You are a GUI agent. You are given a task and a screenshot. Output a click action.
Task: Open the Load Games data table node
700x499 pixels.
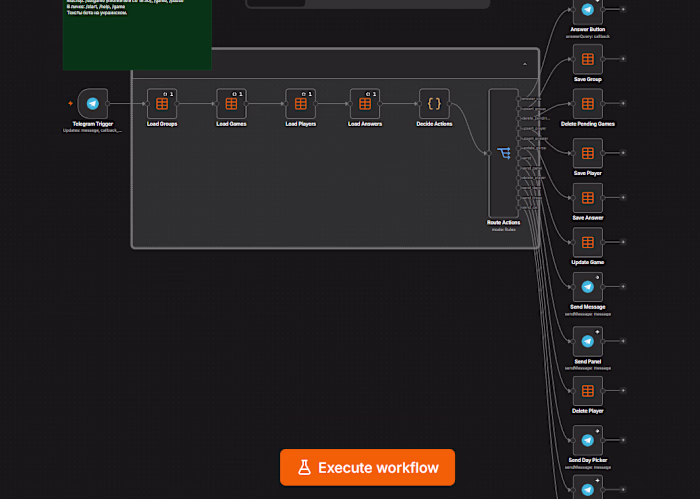point(231,104)
